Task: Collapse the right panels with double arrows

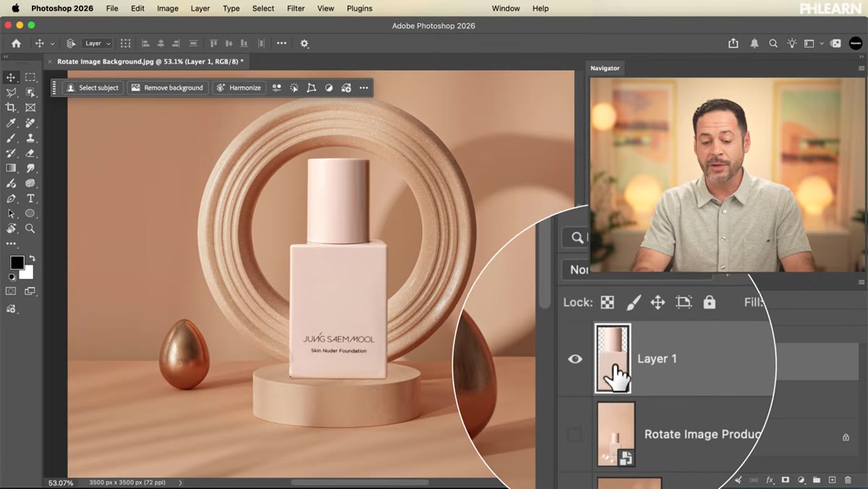Action: (x=861, y=56)
